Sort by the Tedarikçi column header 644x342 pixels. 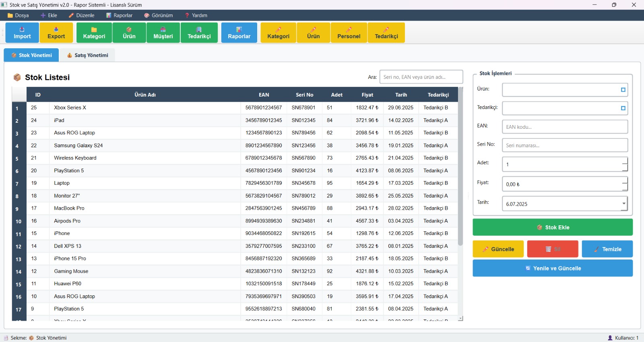(438, 95)
